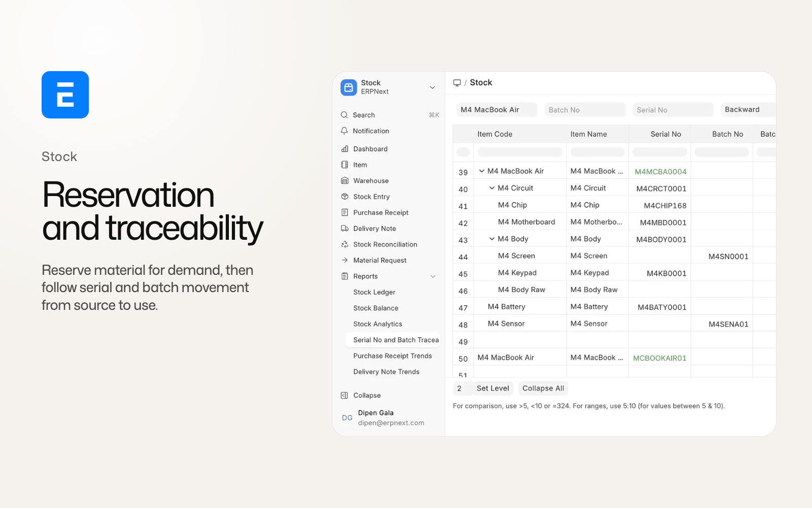Click the Item Code column filter box
The image size is (812, 508).
[520, 152]
